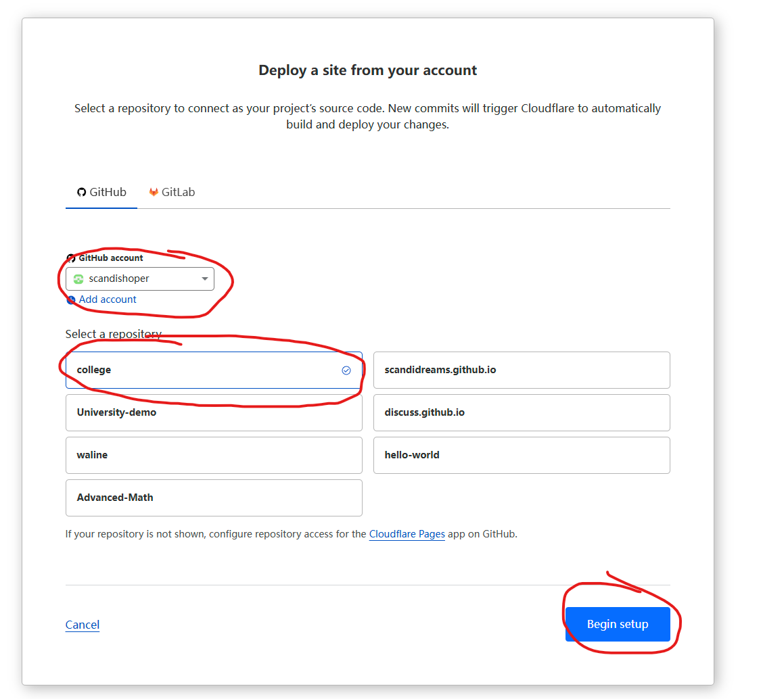Click the checkmark icon on college card
This screenshot has width=784, height=699.
pyautogui.click(x=346, y=370)
